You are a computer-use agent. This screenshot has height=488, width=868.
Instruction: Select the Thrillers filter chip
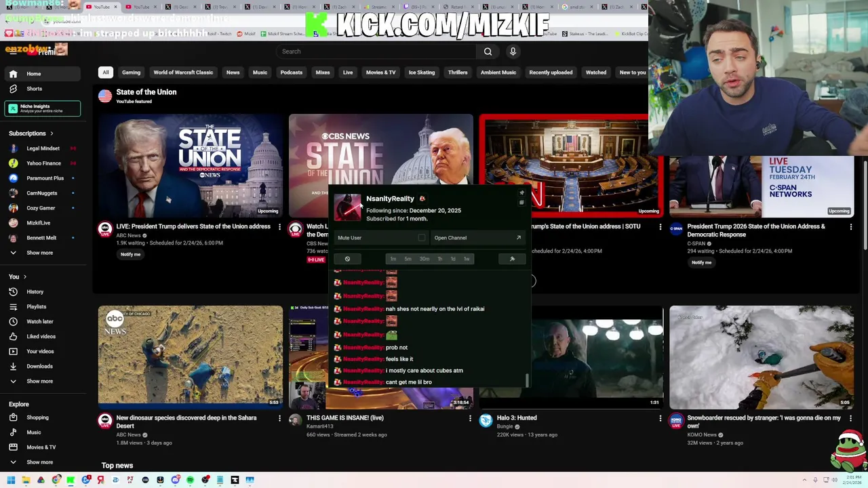pyautogui.click(x=458, y=73)
